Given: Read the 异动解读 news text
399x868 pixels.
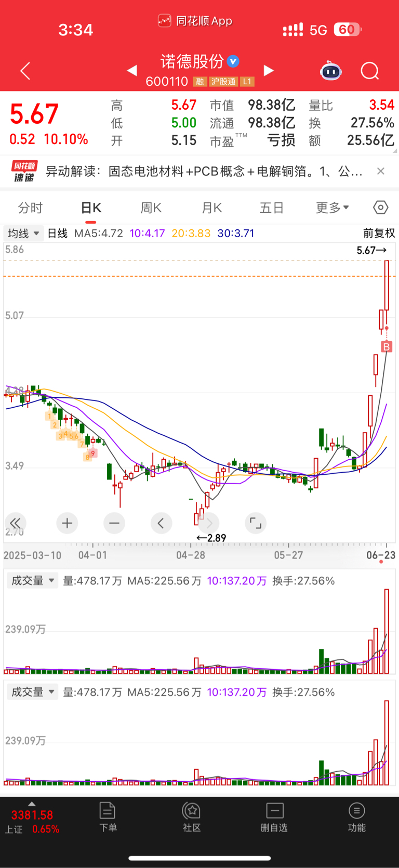Looking at the screenshot, I should pos(205,171).
